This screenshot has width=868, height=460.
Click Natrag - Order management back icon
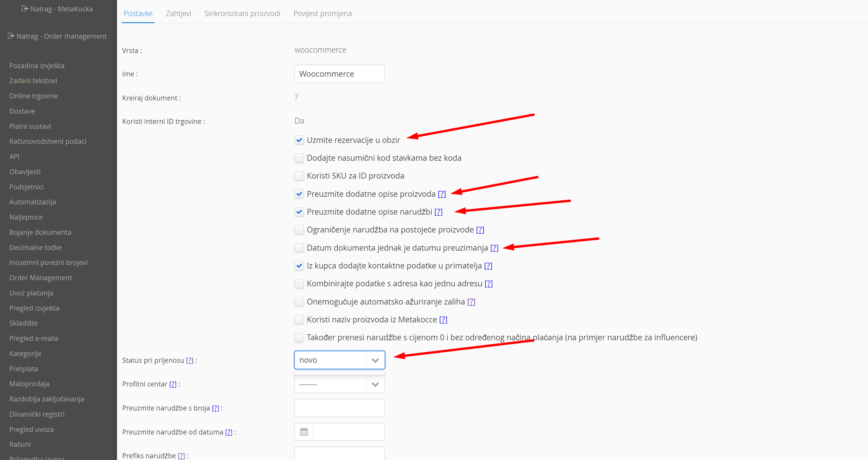tap(11, 36)
